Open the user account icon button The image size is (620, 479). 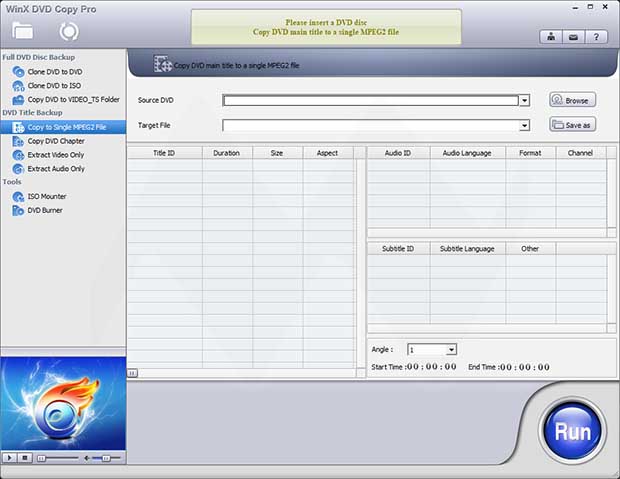point(551,37)
